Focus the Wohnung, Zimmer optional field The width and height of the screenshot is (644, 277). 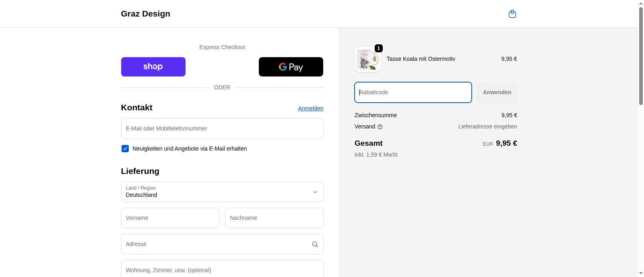(222, 269)
